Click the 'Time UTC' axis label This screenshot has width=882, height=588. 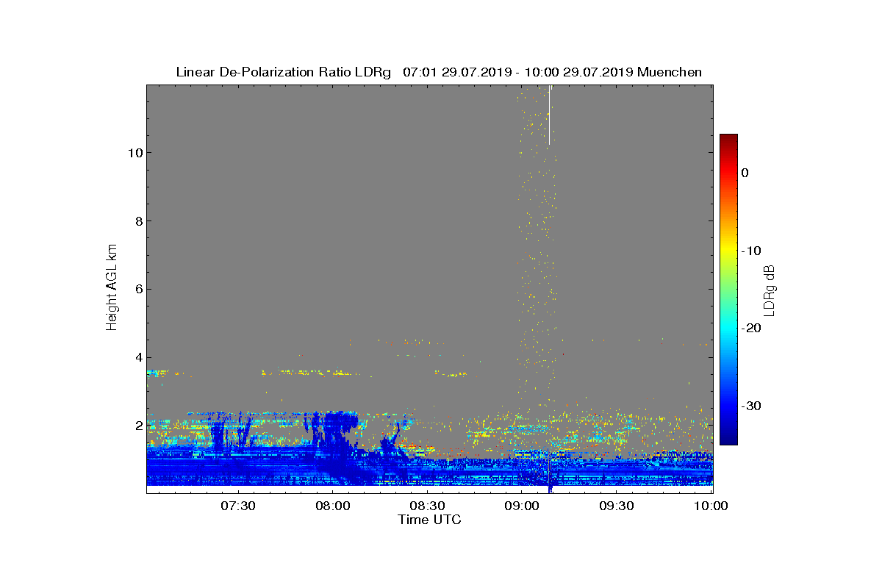(x=429, y=520)
